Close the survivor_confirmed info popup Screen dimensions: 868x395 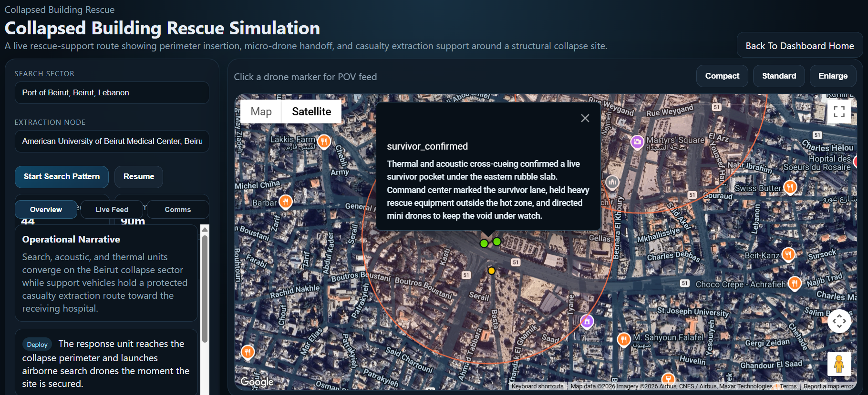click(x=585, y=118)
